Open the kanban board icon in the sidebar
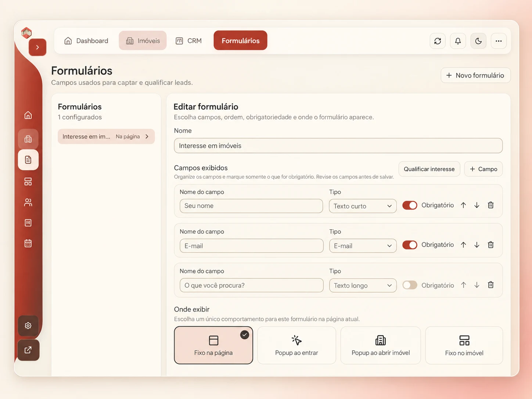Viewport: 532px width, 399px height. [28, 223]
